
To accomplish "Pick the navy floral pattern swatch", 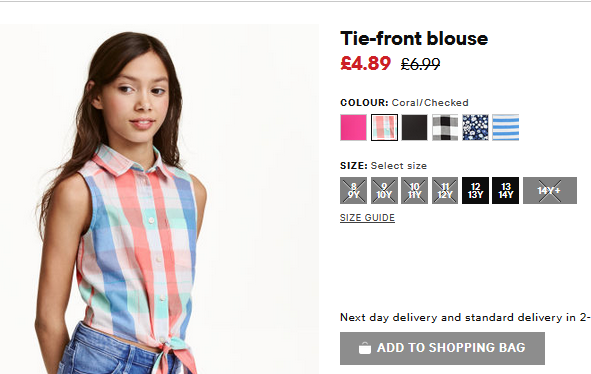I will point(475,127).
